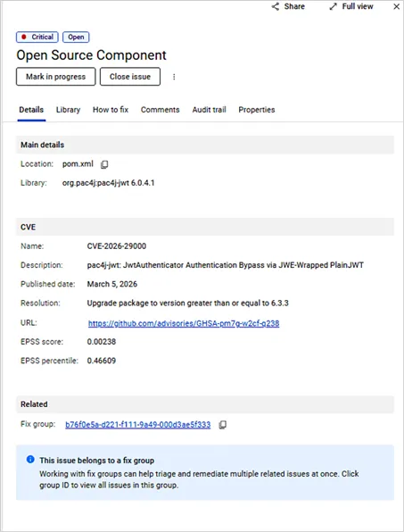Click the Share label text
Screen dimensions: 404x532
pyautogui.click(x=294, y=6)
